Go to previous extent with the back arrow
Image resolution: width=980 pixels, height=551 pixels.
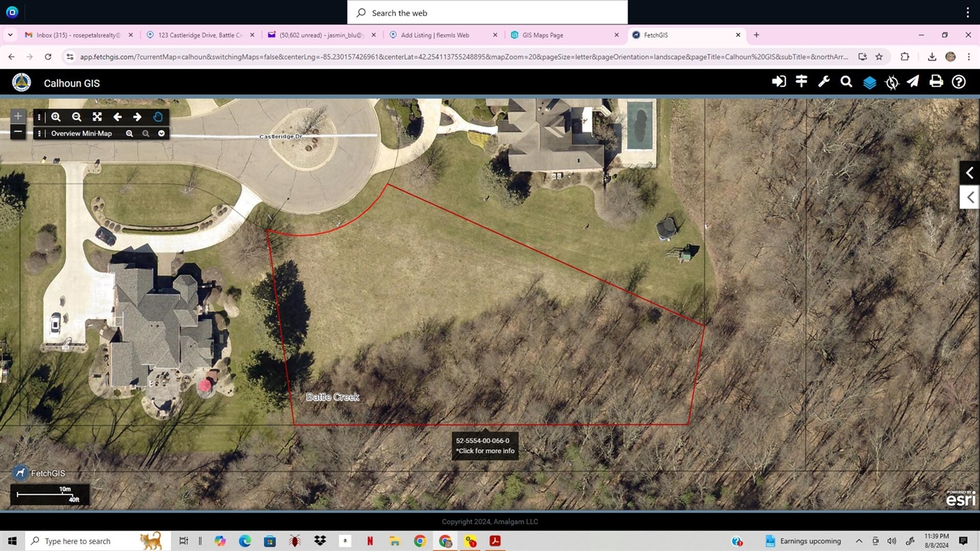tap(116, 116)
